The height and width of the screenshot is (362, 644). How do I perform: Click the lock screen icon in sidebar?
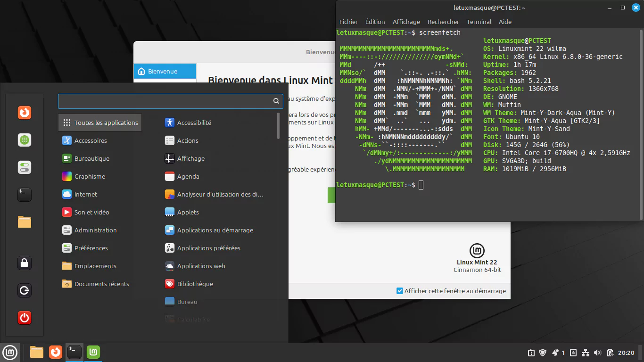point(25,263)
